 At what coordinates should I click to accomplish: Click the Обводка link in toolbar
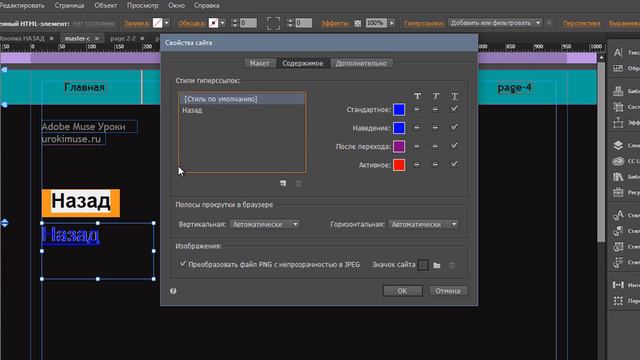tap(191, 23)
